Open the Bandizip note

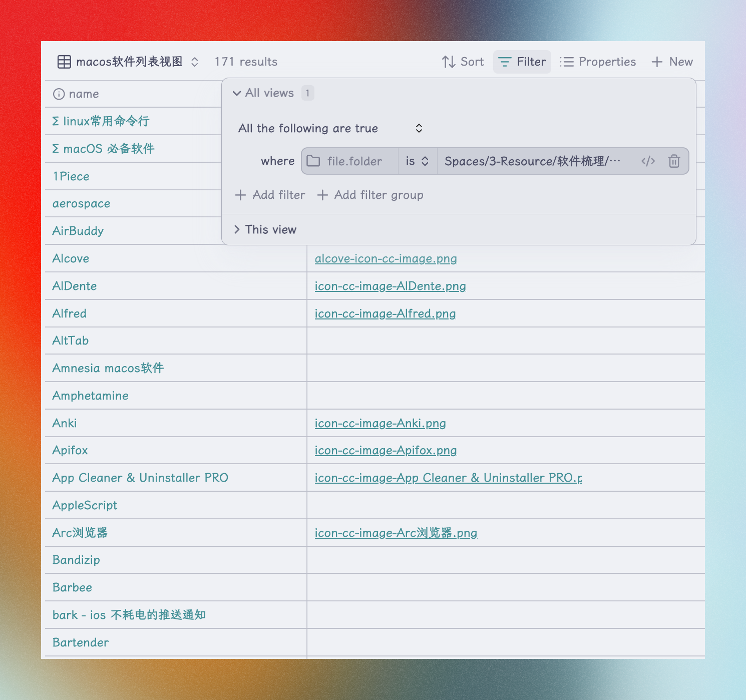click(x=76, y=560)
